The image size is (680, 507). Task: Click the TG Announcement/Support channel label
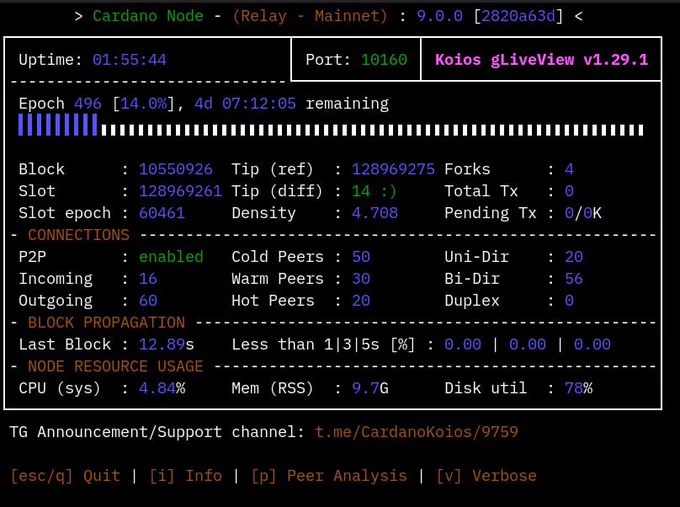pos(157,432)
